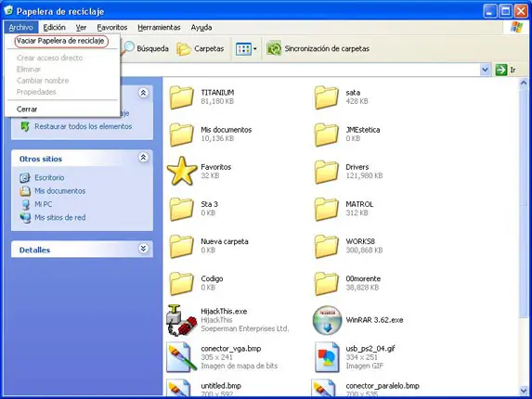Select the WinRAR 3.62.exe installer icon
532x399 pixels.
[x=327, y=320]
